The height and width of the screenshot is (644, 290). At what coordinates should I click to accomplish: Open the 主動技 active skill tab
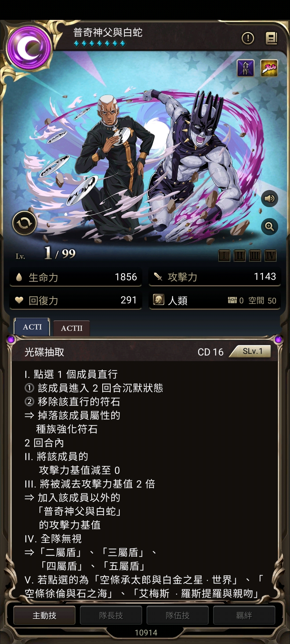pos(44,615)
